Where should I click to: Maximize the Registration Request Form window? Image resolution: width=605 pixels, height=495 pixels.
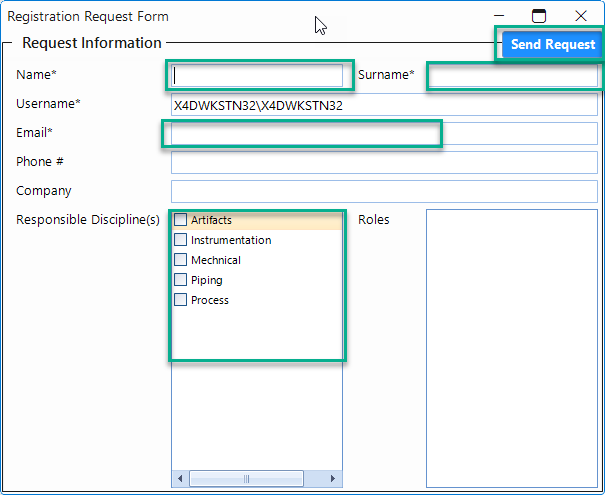point(539,16)
